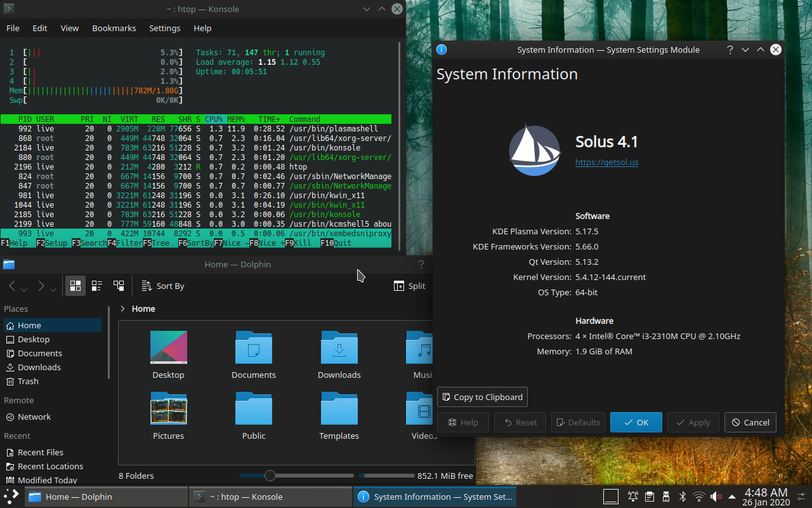Open the Bluetooth tray icon
812x508 pixels.
pos(683,497)
